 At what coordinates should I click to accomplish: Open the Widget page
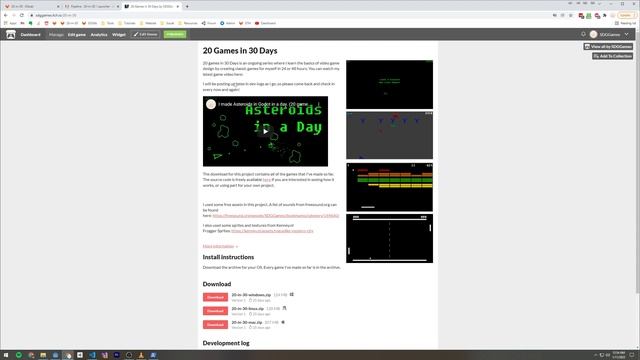click(x=119, y=35)
